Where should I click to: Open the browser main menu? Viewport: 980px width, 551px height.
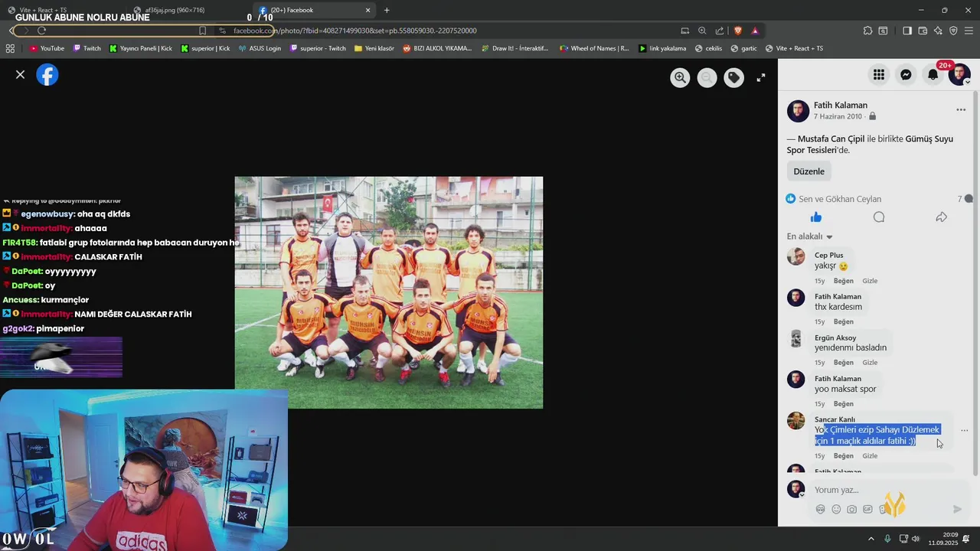click(x=969, y=31)
